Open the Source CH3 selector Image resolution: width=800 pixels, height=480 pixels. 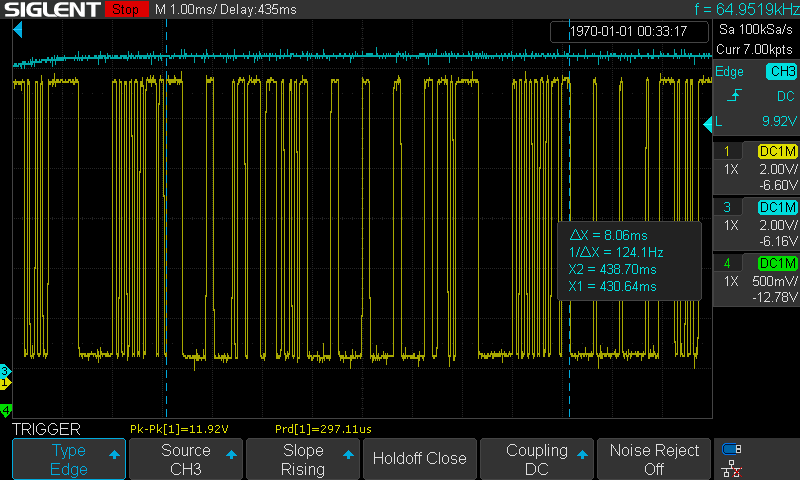186,459
